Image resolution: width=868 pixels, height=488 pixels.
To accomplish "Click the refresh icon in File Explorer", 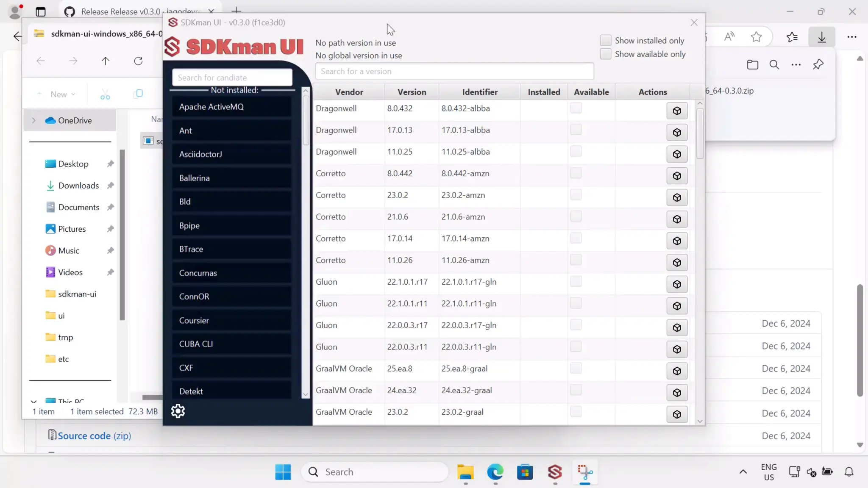I will pyautogui.click(x=138, y=61).
